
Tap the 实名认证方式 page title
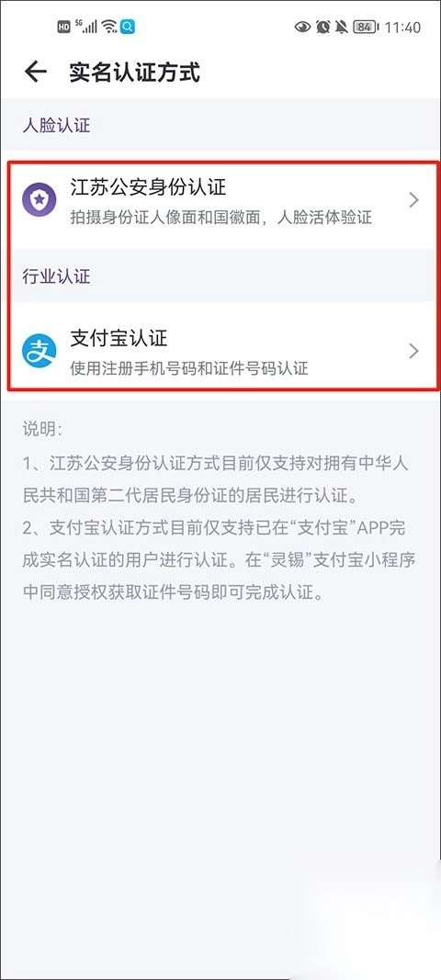[x=134, y=73]
